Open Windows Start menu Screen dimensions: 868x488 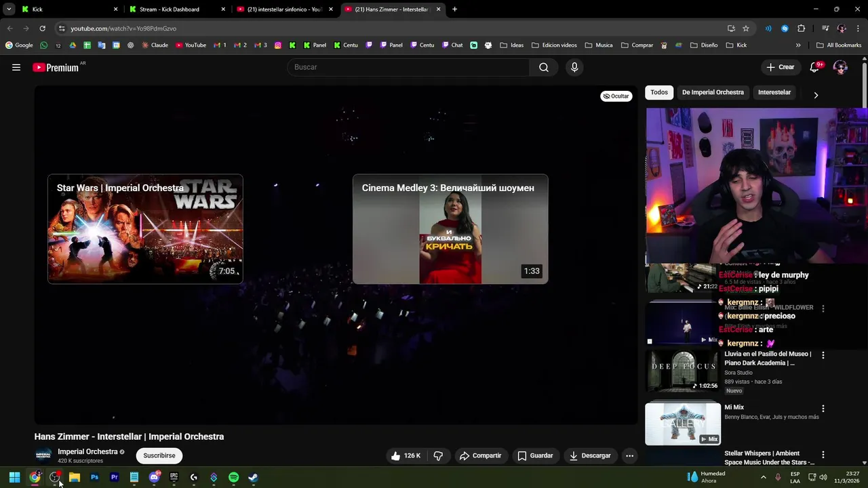(14, 477)
